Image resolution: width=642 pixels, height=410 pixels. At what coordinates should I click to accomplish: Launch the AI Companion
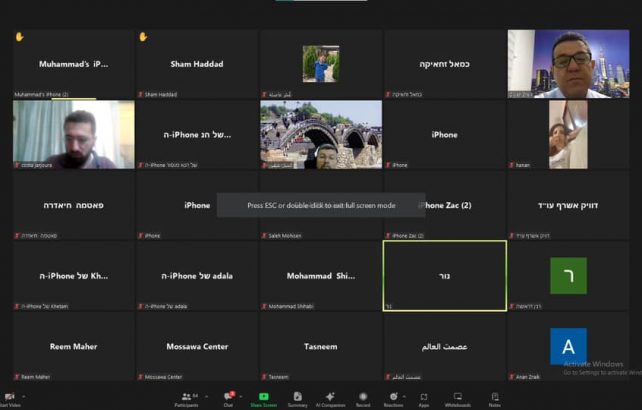(x=330, y=398)
